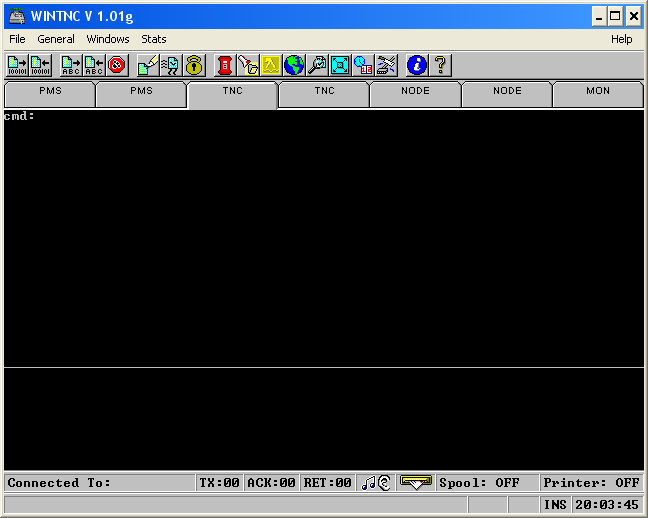Toggle the ear listen icon in status bar
Viewport: 648px width, 518px height.
coord(384,482)
